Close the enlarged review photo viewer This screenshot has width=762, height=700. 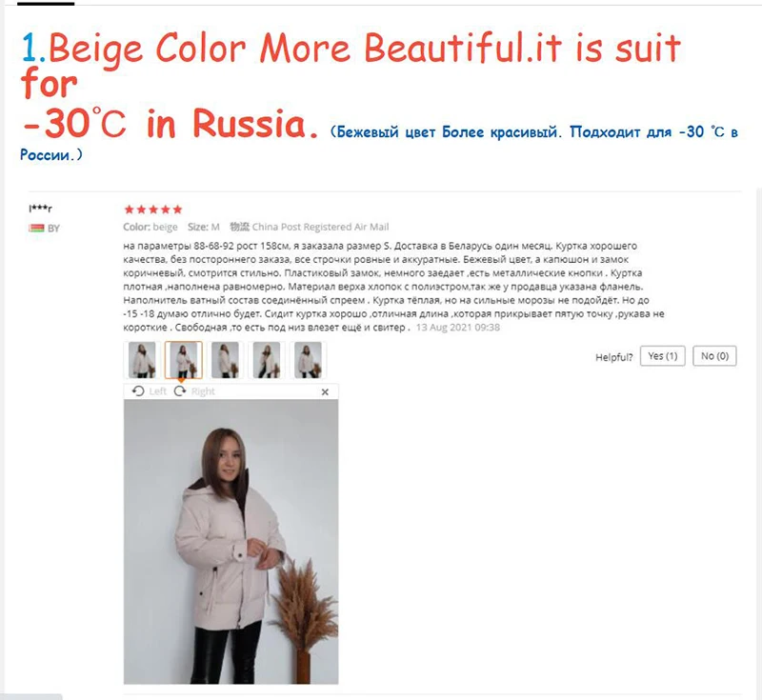(325, 391)
